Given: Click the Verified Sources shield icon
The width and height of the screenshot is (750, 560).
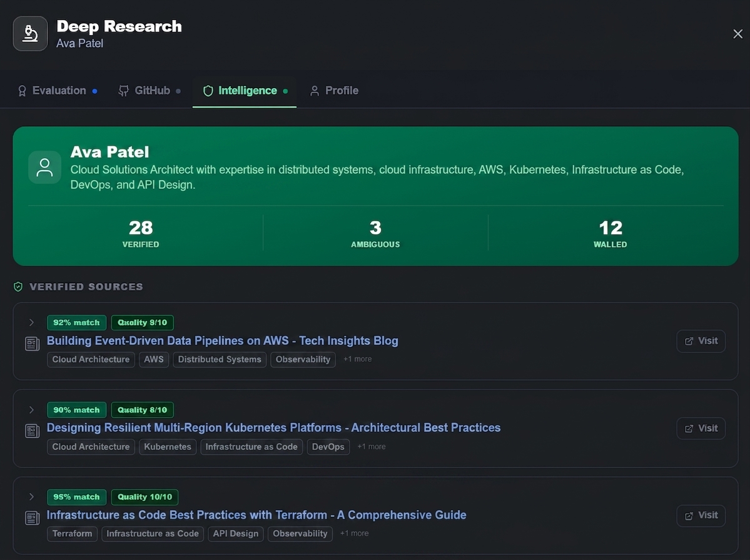Looking at the screenshot, I should 18,287.
